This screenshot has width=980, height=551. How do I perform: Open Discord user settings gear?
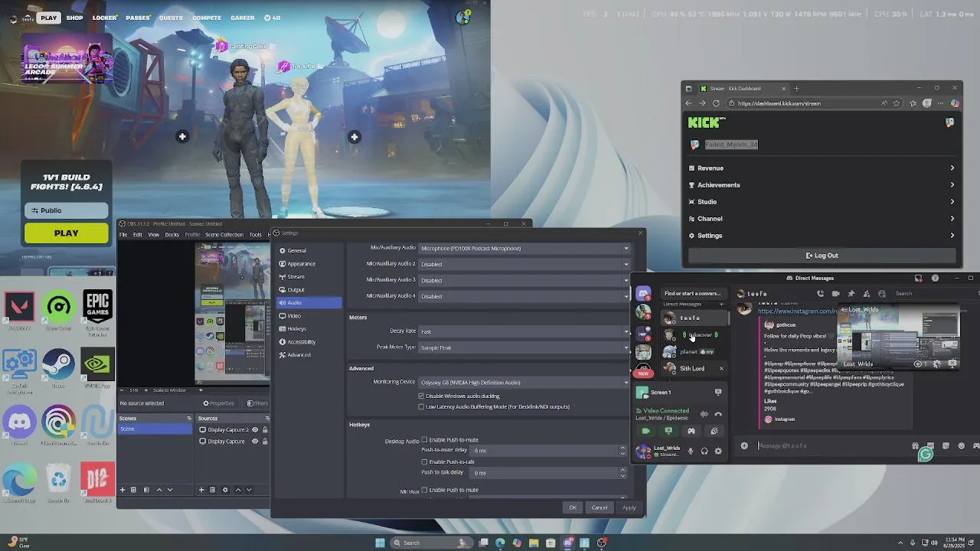pos(718,451)
